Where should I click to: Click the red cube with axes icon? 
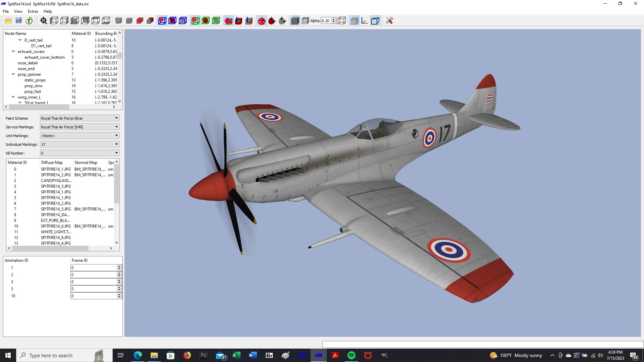coord(238,21)
